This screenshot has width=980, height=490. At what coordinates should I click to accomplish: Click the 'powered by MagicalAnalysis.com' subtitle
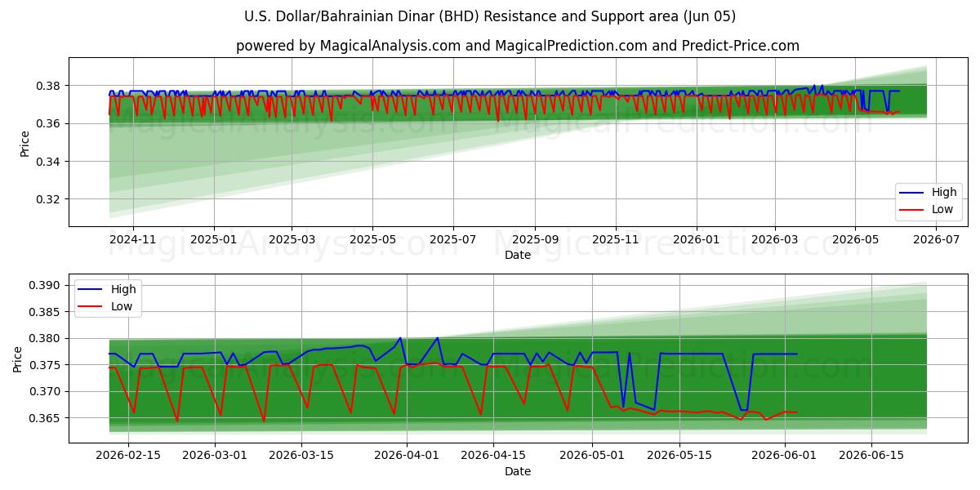click(518, 46)
